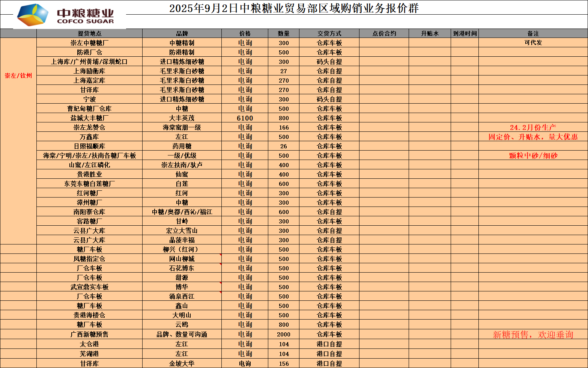The image size is (588, 368).
Task: Select the 药用糖 brand cell
Action: 182,146
